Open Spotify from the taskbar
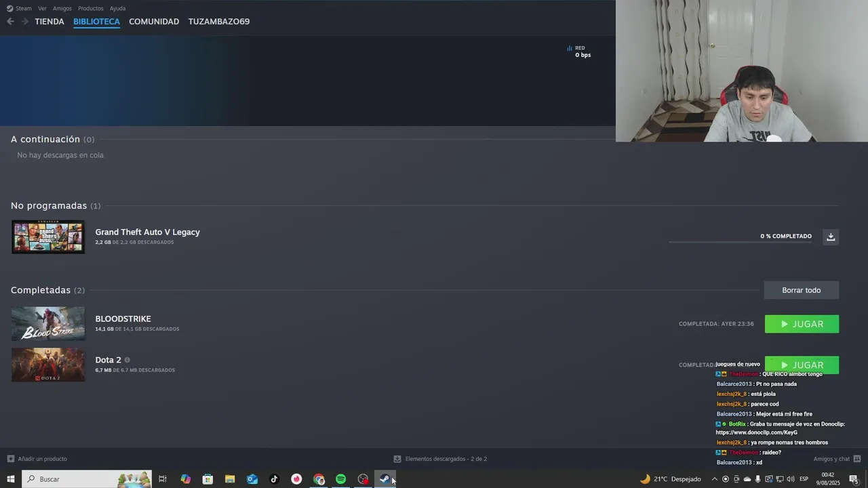The width and height of the screenshot is (868, 488). pyautogui.click(x=341, y=479)
